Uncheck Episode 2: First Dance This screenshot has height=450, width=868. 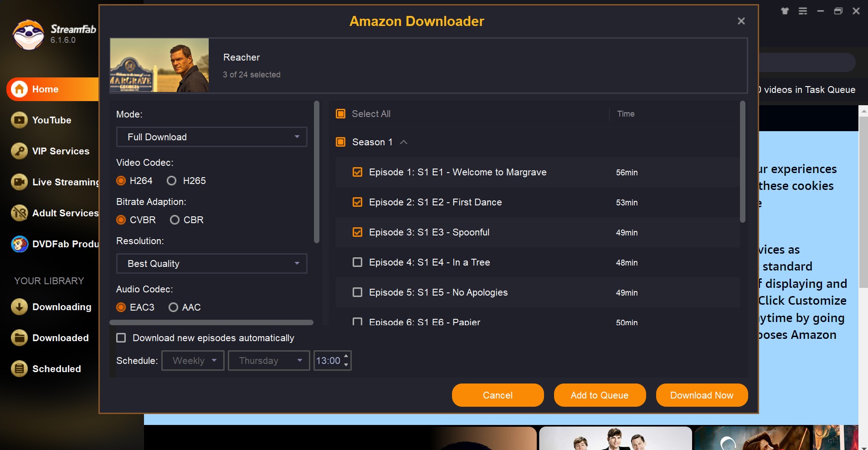tap(357, 202)
